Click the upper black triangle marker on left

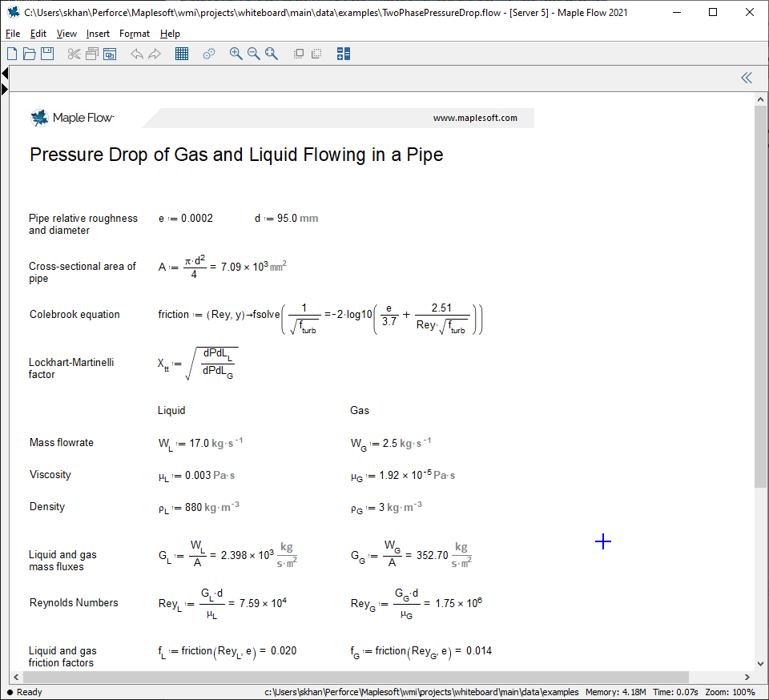[x=5, y=74]
